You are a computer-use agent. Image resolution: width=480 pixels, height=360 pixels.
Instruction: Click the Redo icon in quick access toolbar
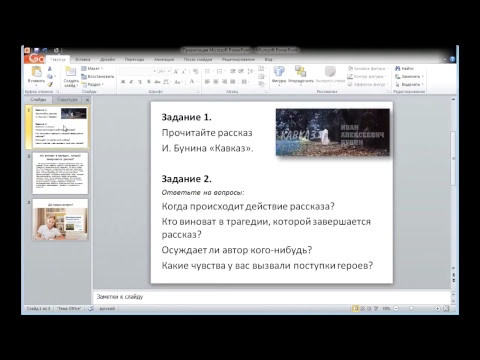[56, 50]
